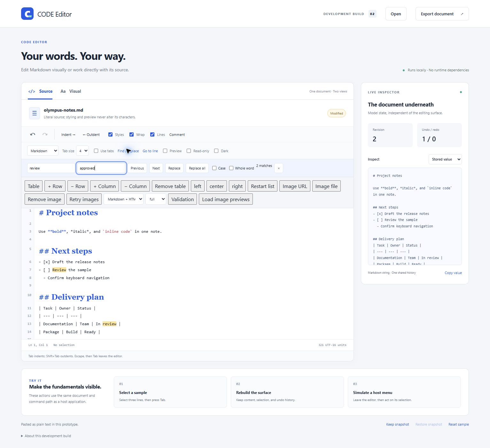
Task: Click the Keep snapshot link
Action: (397, 424)
